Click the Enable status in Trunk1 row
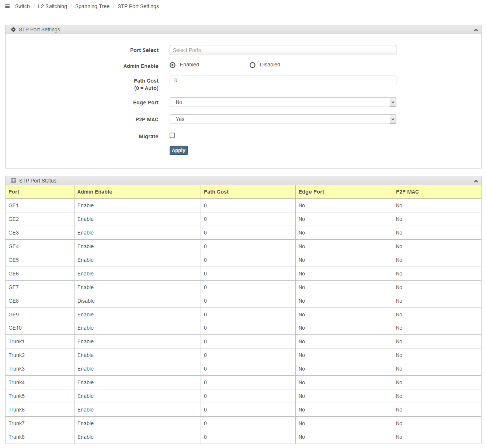Viewport: 486px width, 448px height. click(86, 341)
